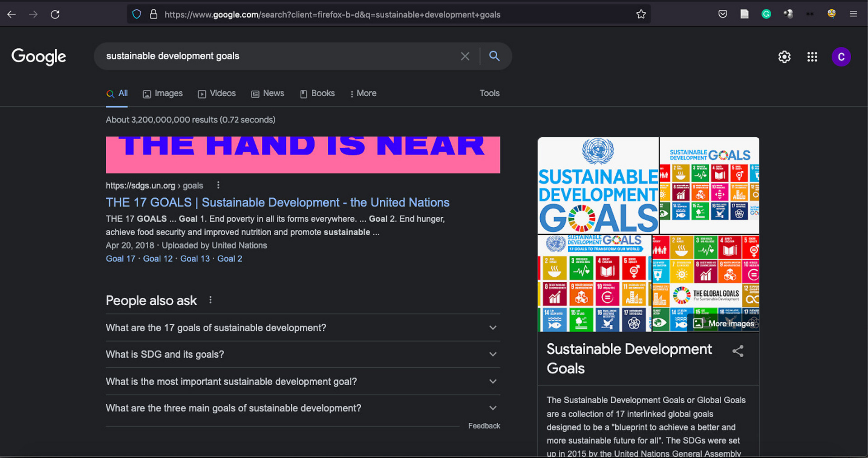Open Google quick settings gear
868x458 pixels.
tap(784, 56)
